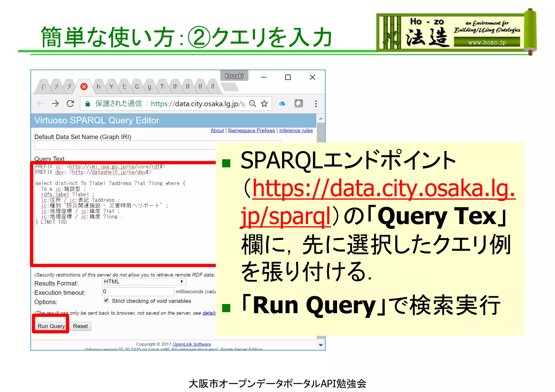Switch to the browser tab labeled 'h'
This screenshot has height=392, width=555.
tap(99, 87)
